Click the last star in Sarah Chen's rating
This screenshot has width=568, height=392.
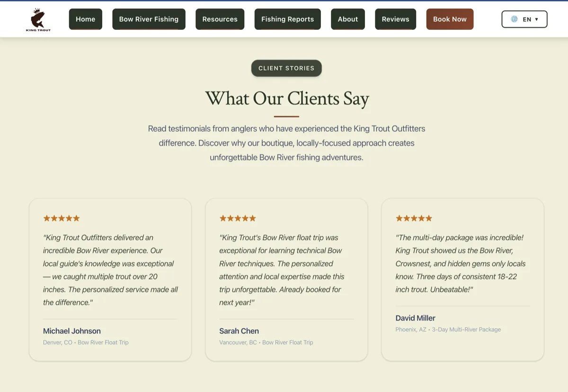point(252,218)
